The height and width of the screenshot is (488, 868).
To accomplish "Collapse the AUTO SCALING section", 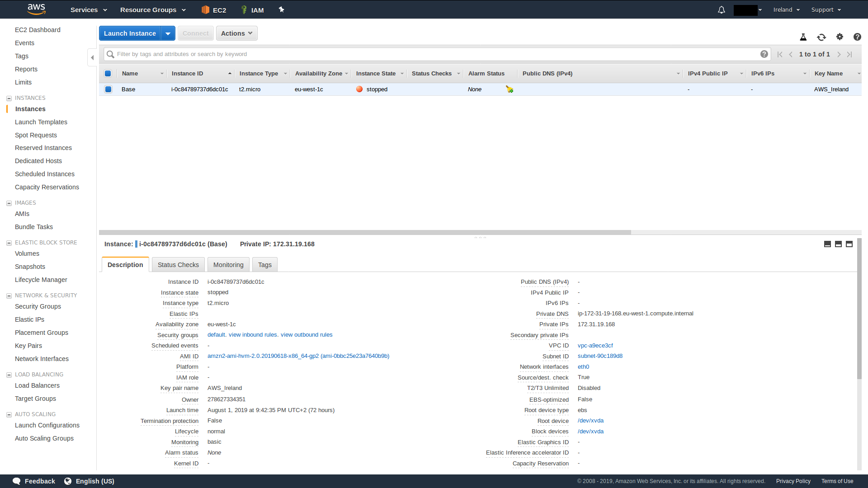I will [x=9, y=414].
